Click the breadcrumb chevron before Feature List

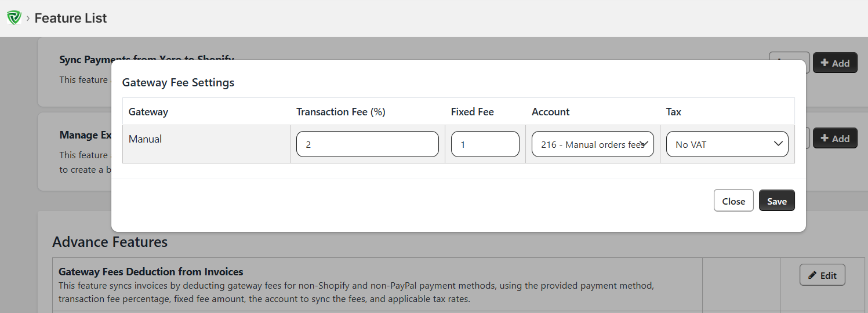tap(28, 19)
